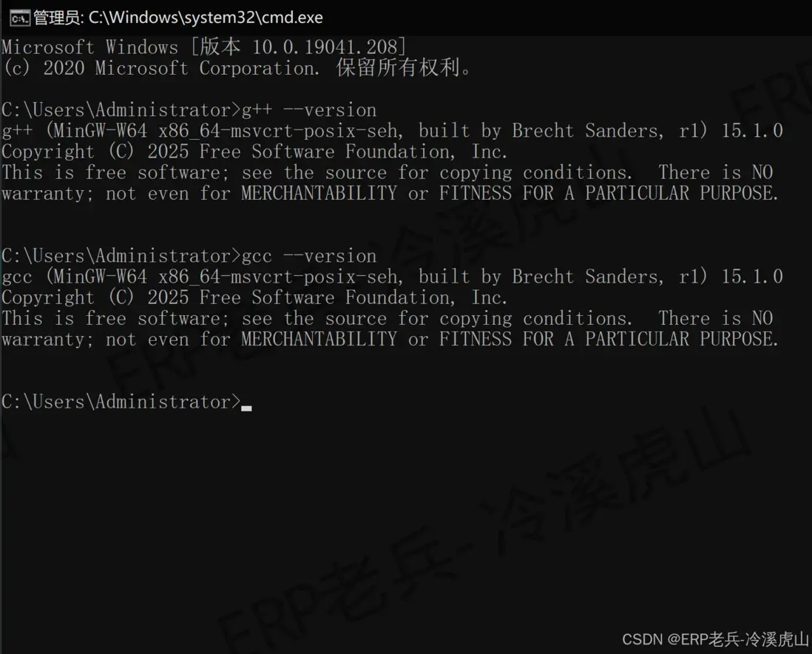Click the blinking cursor after last prompt

point(246,408)
